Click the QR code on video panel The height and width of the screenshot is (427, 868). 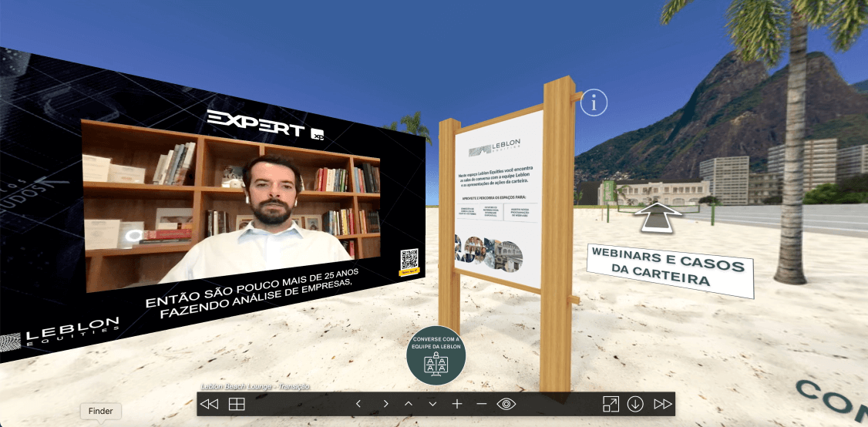(409, 261)
